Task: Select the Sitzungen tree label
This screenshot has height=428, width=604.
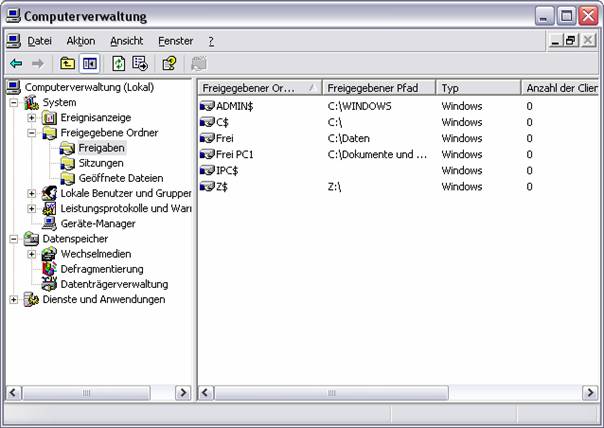Action: pos(101,163)
